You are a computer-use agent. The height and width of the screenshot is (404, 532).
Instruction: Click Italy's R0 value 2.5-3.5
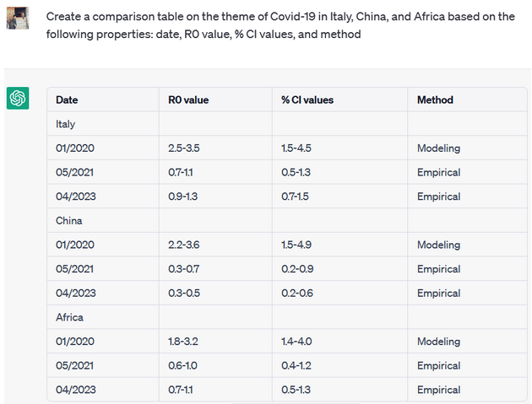(184, 148)
